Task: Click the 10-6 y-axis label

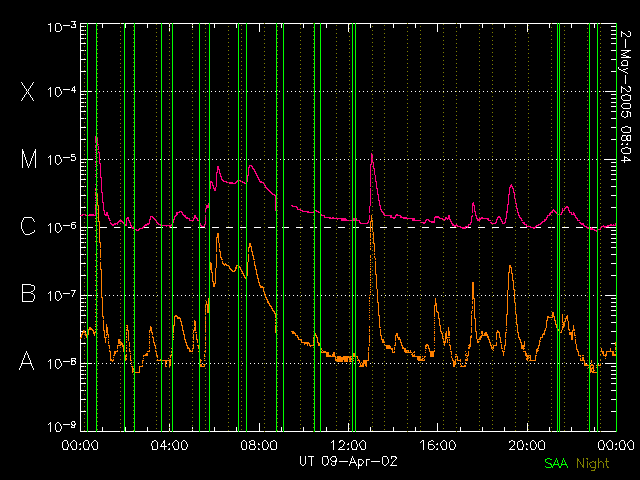Action: point(62,227)
